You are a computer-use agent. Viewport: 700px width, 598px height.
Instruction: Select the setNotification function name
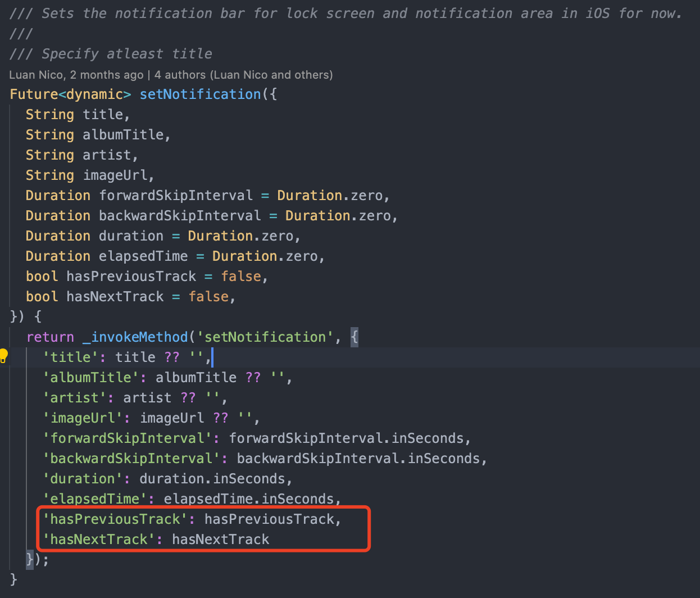pyautogui.click(x=200, y=94)
